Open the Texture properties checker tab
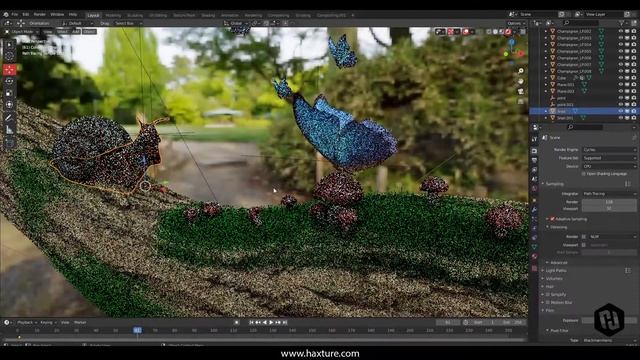This screenshot has height=360, width=640. click(535, 269)
